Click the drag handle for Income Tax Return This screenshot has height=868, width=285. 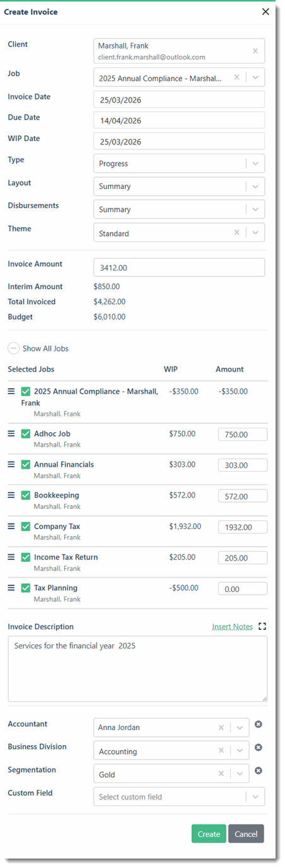click(11, 557)
